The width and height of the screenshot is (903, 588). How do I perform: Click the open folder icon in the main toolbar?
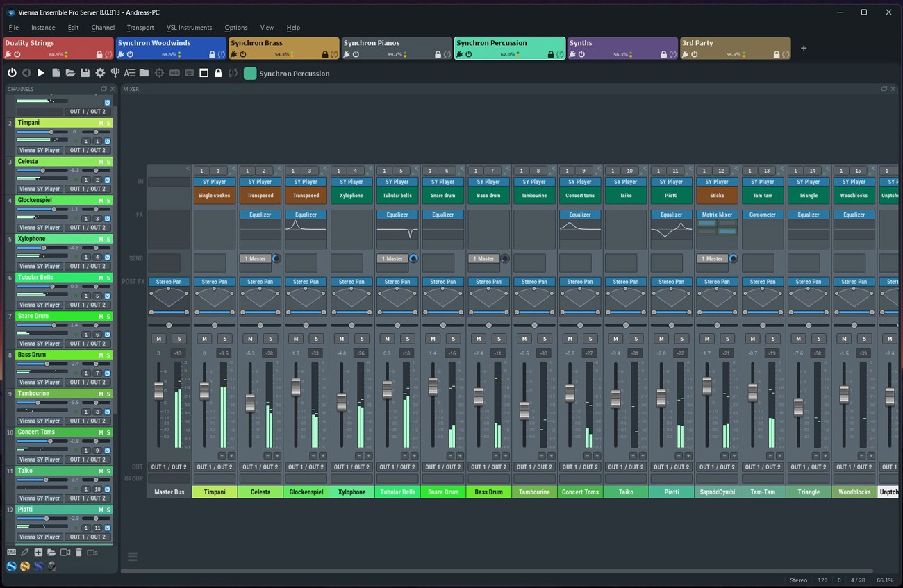click(70, 73)
